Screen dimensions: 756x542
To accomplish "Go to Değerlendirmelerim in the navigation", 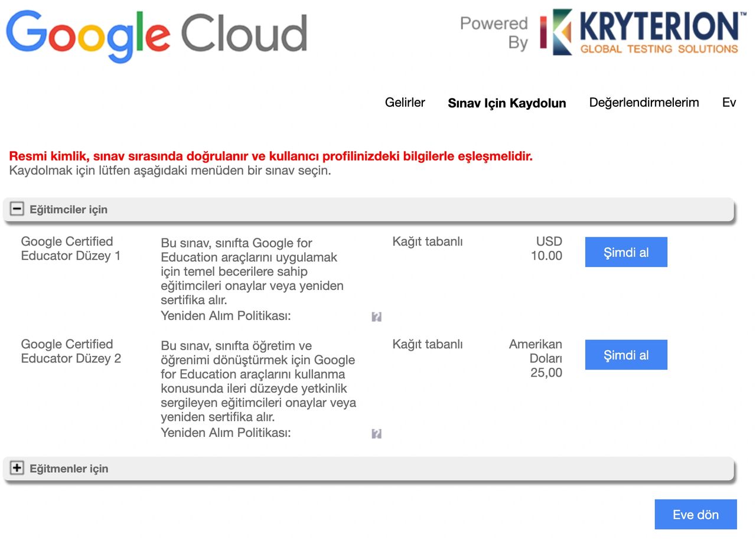I will [x=644, y=103].
